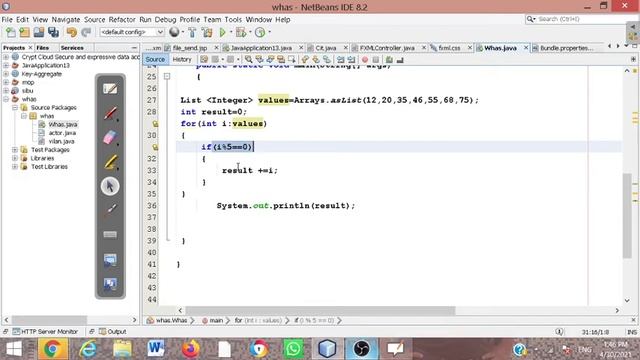
Task: Select the yellow highlighter annotation tool
Action: click(110, 162)
